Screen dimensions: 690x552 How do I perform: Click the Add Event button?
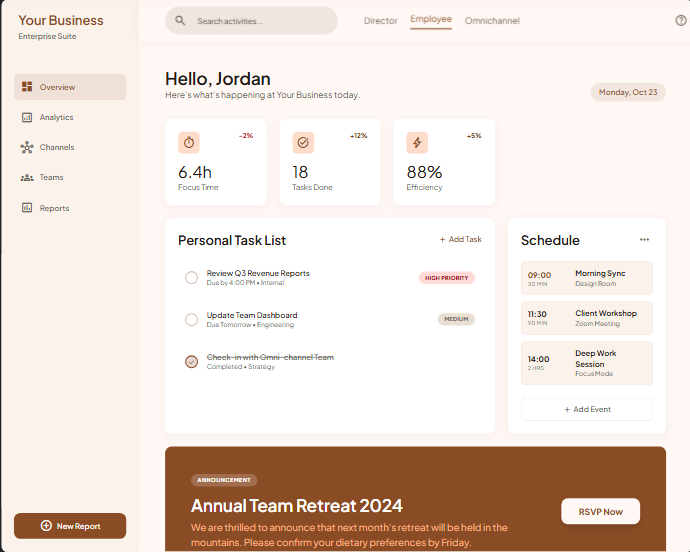tap(587, 409)
